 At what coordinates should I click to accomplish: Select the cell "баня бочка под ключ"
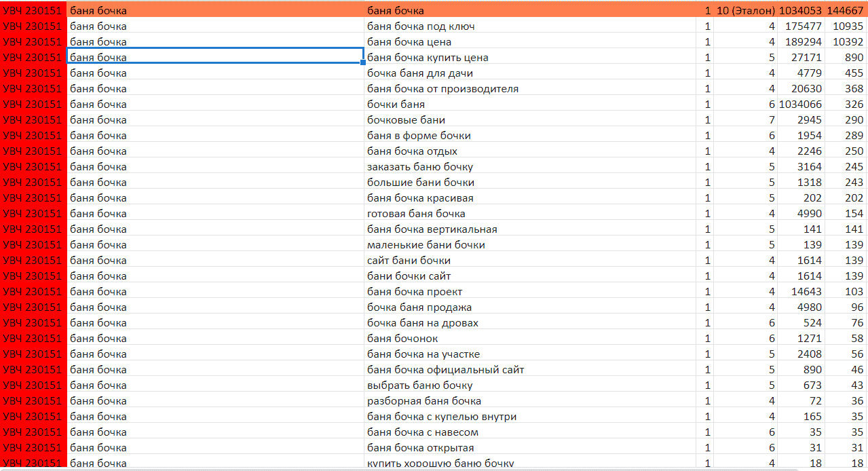[x=421, y=26]
